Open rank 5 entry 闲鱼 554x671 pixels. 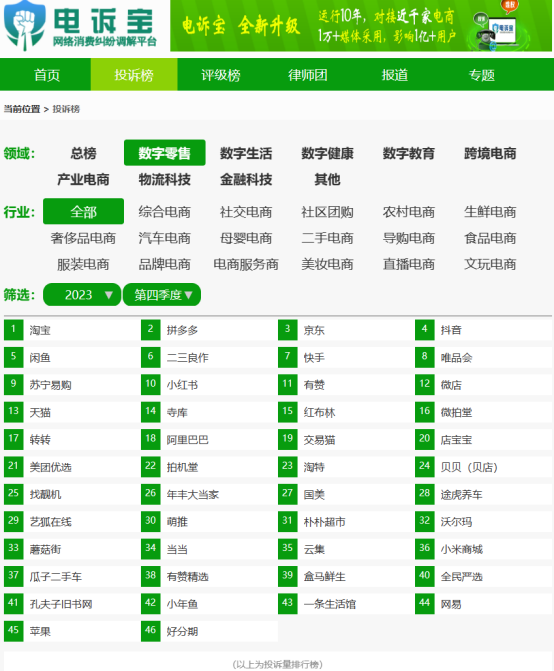pyautogui.click(x=71, y=357)
